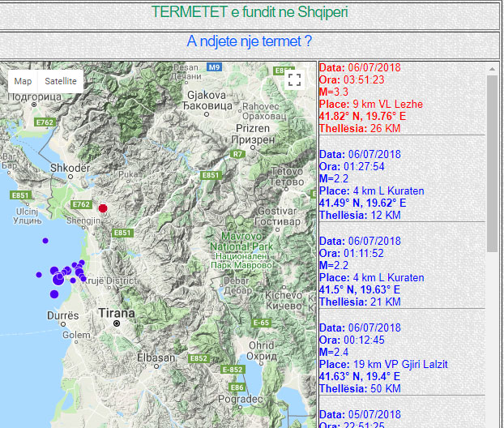Select the earthquake entry at 01:11:52
This screenshot has width=504, height=428.
[371, 272]
